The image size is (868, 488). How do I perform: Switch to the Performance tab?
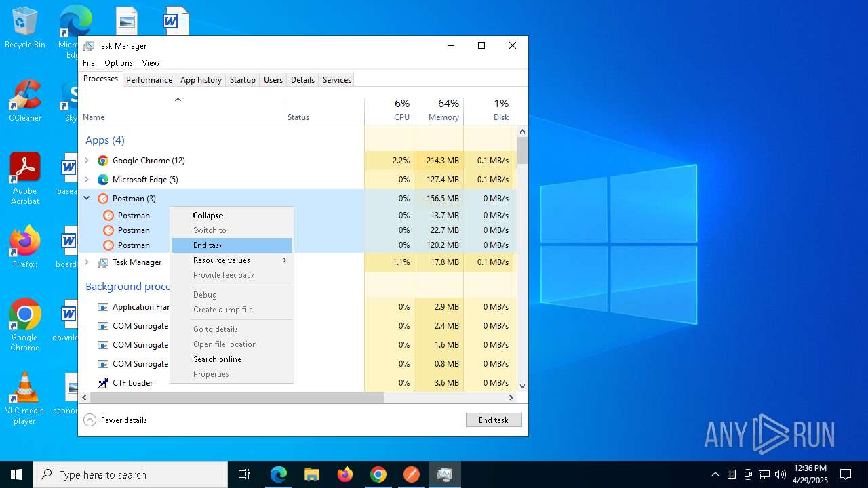coord(149,80)
